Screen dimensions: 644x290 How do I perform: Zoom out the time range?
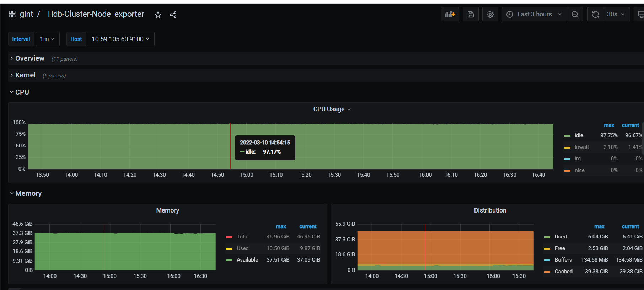coord(575,14)
